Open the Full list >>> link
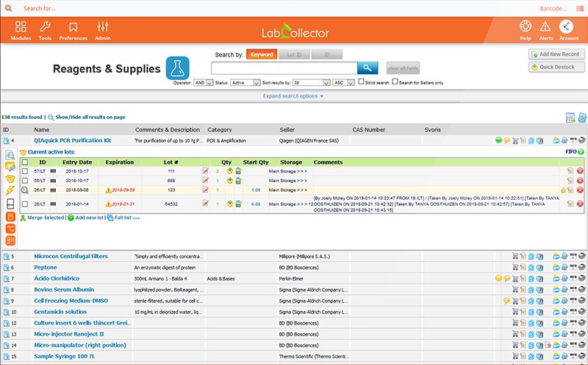Viewport: 588px width, 365px height. (127, 217)
